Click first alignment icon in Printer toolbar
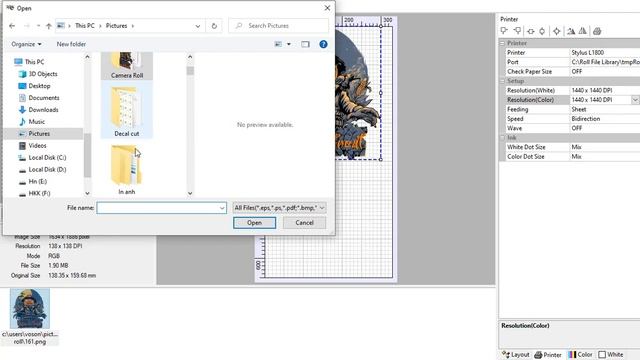Screen dimensions: 640x360 point(504,31)
